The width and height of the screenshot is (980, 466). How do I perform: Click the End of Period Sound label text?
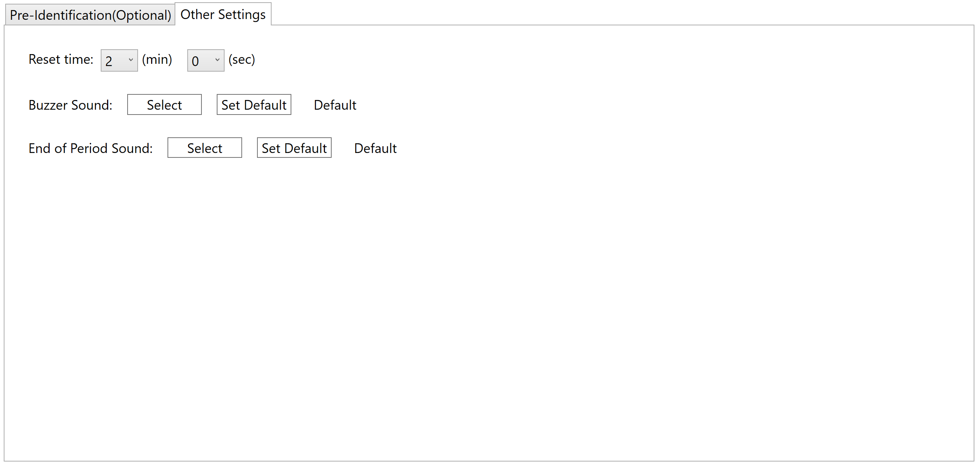point(91,148)
